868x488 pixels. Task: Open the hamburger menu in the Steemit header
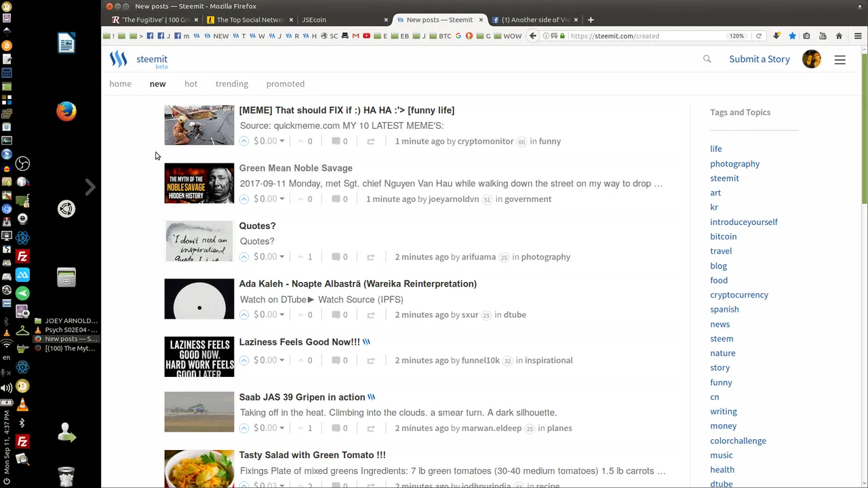point(840,60)
